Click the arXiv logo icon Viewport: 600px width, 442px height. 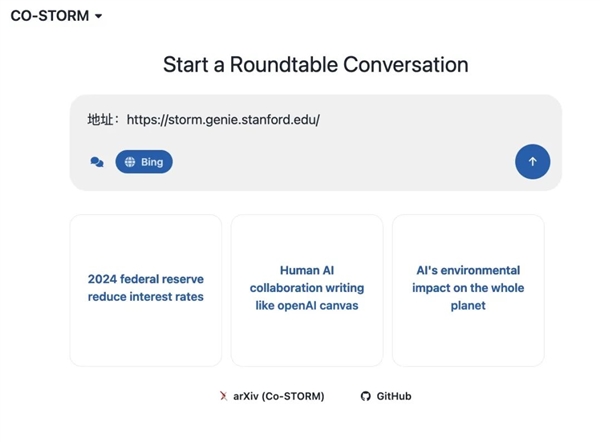pyautogui.click(x=223, y=396)
